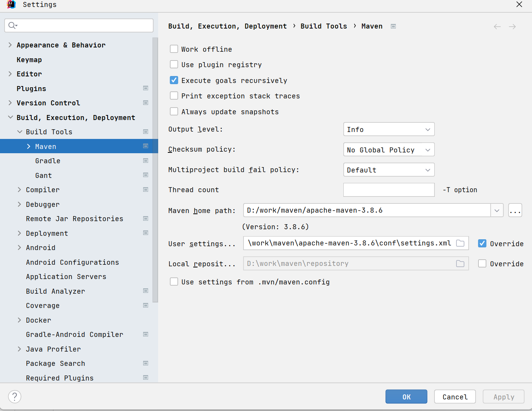Expand the Docker node
This screenshot has height=411, width=532.
19,320
